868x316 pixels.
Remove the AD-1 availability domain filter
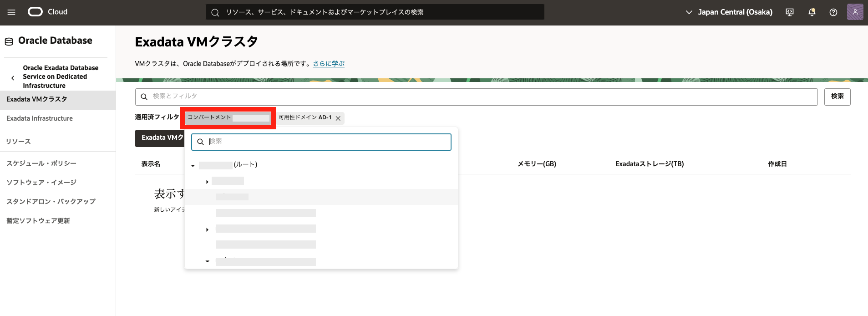click(338, 118)
